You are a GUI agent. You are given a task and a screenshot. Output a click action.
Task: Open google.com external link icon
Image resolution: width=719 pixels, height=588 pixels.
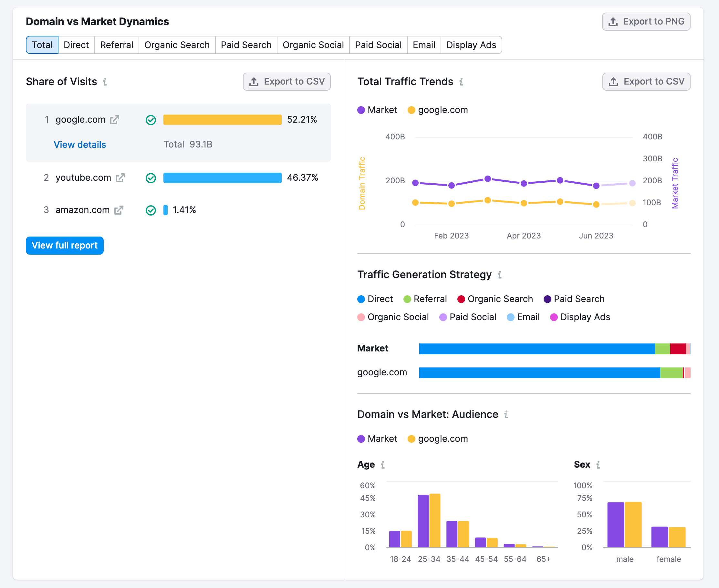pos(115,120)
